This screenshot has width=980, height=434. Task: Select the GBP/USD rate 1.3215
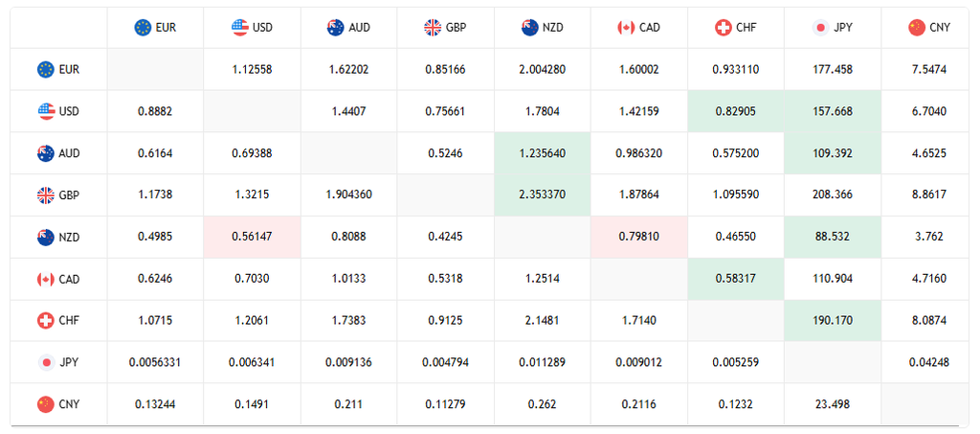pyautogui.click(x=252, y=195)
